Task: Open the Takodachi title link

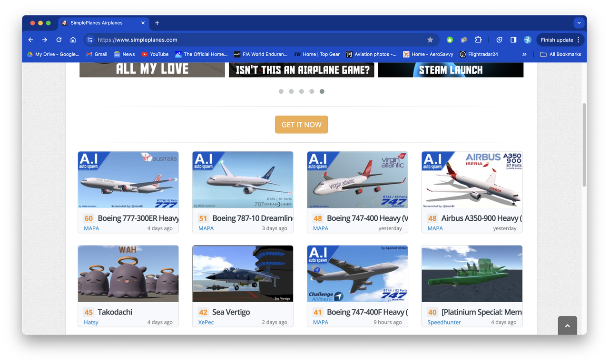Action: coord(115,312)
